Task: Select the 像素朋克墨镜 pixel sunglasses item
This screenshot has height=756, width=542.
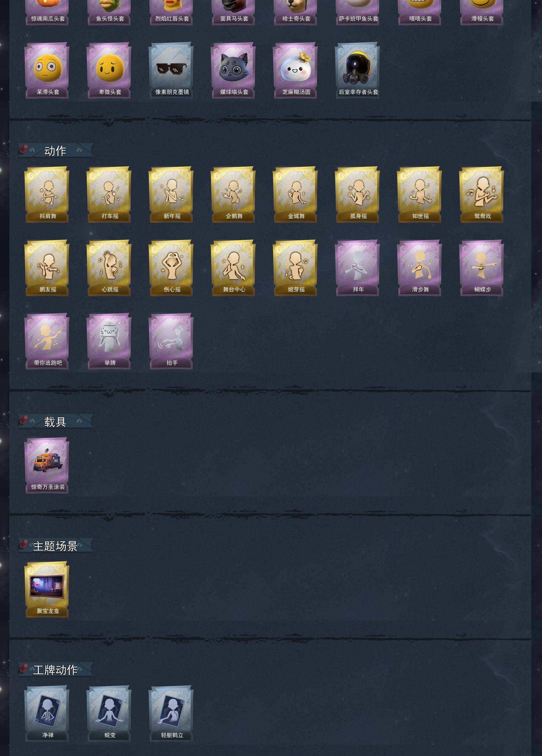Action: click(x=171, y=70)
